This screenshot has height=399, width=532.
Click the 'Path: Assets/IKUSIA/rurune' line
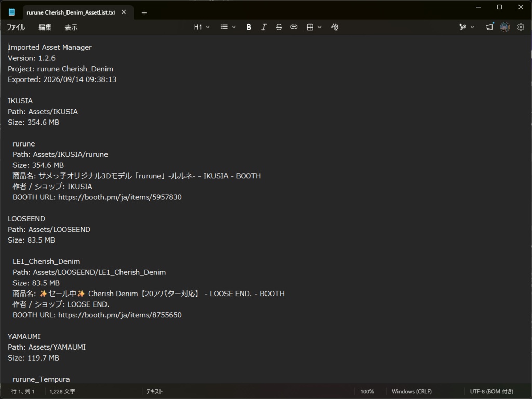point(60,155)
